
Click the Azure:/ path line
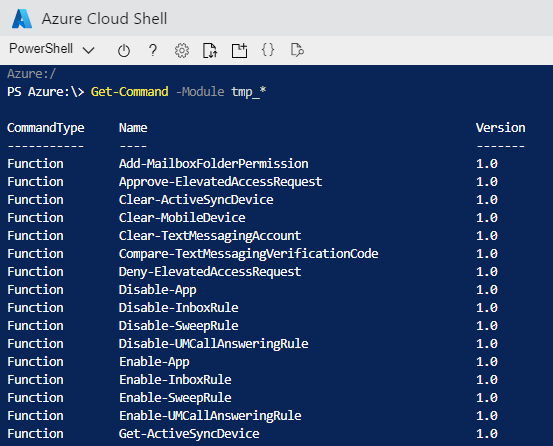[x=31, y=74]
